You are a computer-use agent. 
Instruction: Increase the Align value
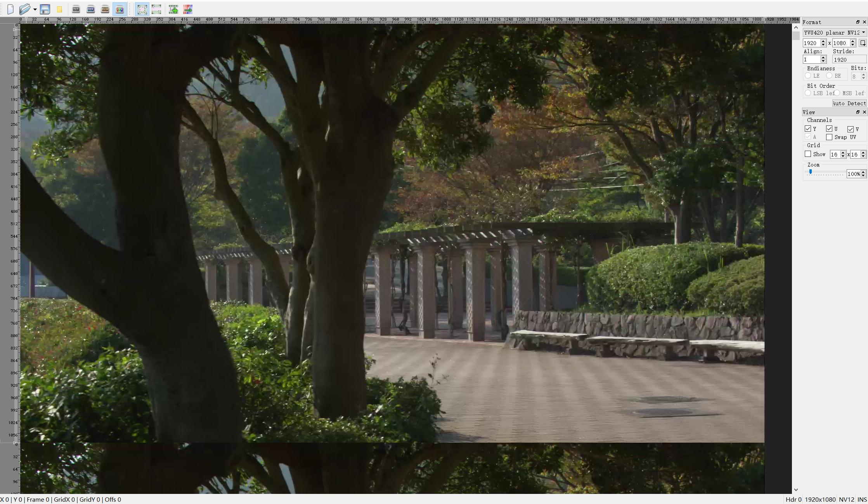point(823,57)
